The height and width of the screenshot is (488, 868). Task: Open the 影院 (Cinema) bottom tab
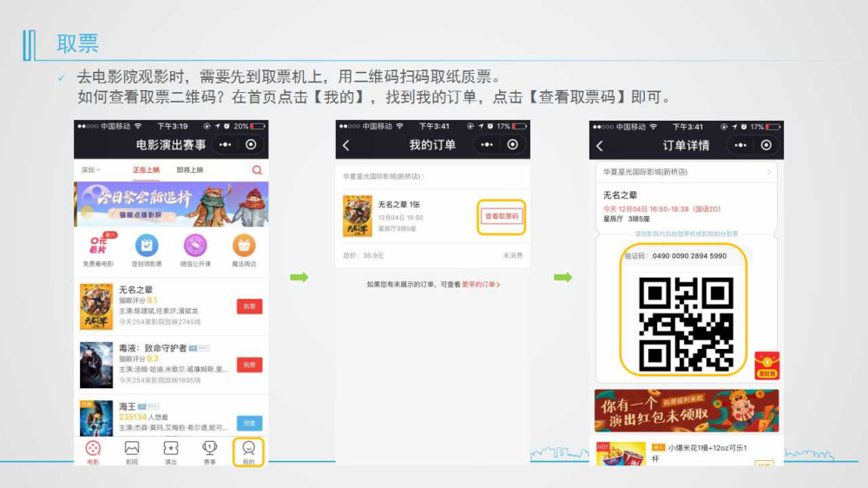(132, 450)
